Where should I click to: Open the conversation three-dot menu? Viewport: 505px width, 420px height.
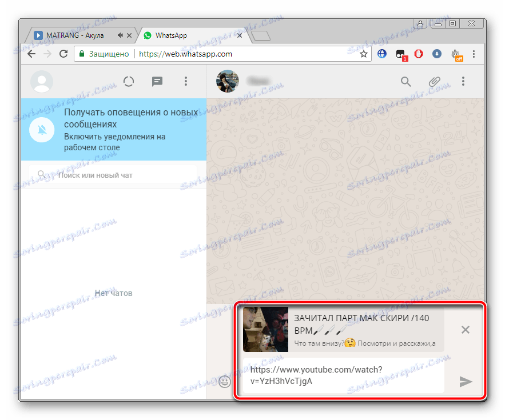(463, 81)
